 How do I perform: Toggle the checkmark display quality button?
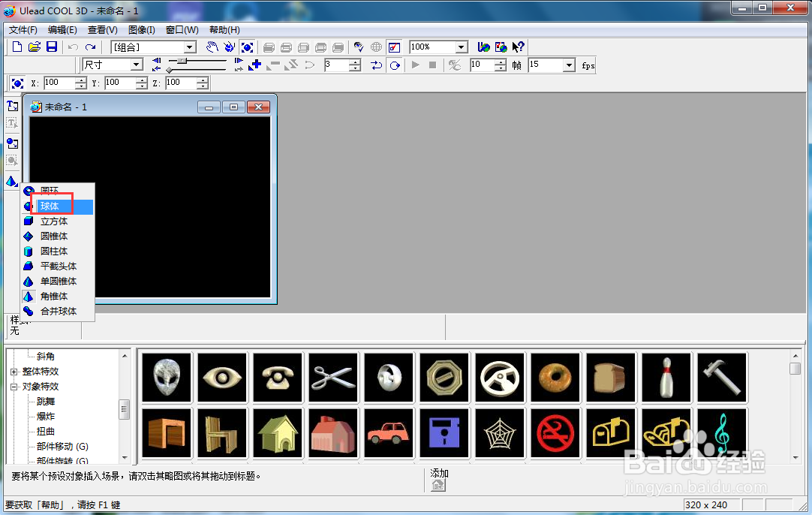[394, 47]
